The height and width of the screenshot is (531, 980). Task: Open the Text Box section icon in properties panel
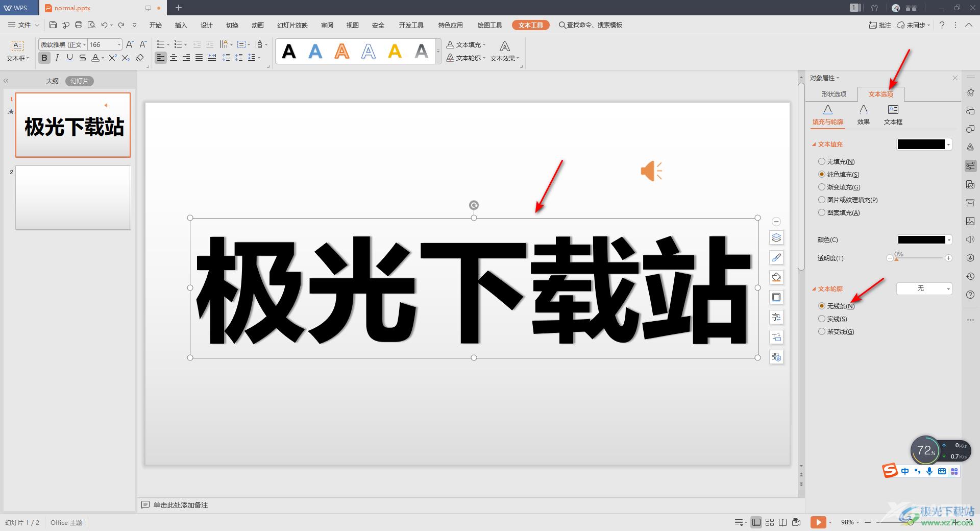pyautogui.click(x=893, y=115)
